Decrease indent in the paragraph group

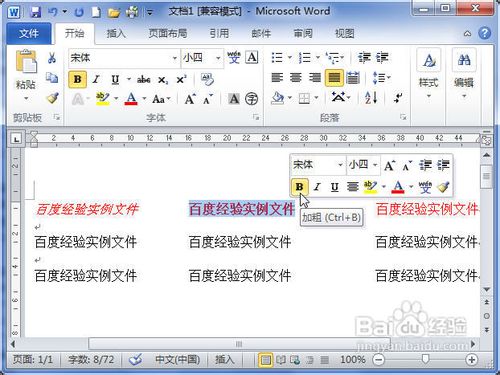[364, 58]
